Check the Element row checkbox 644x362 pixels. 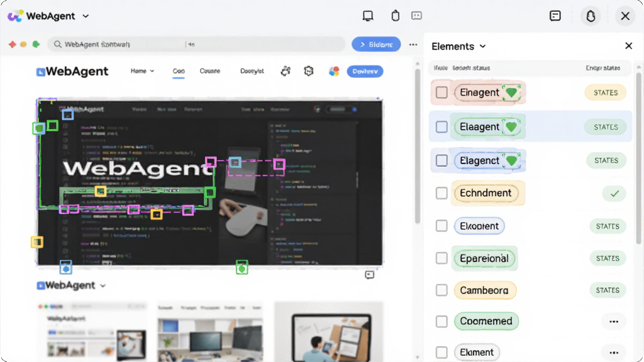[441, 352]
